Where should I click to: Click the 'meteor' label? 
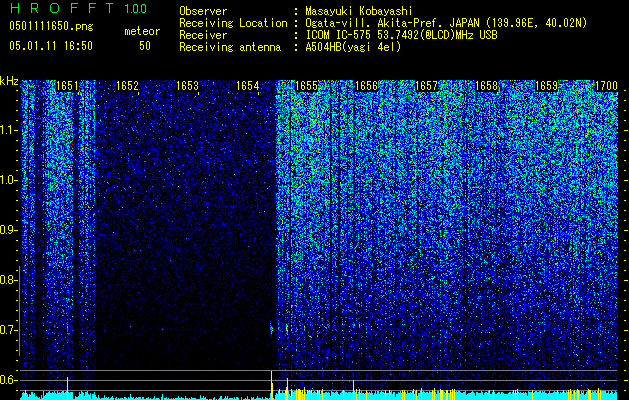click(142, 31)
